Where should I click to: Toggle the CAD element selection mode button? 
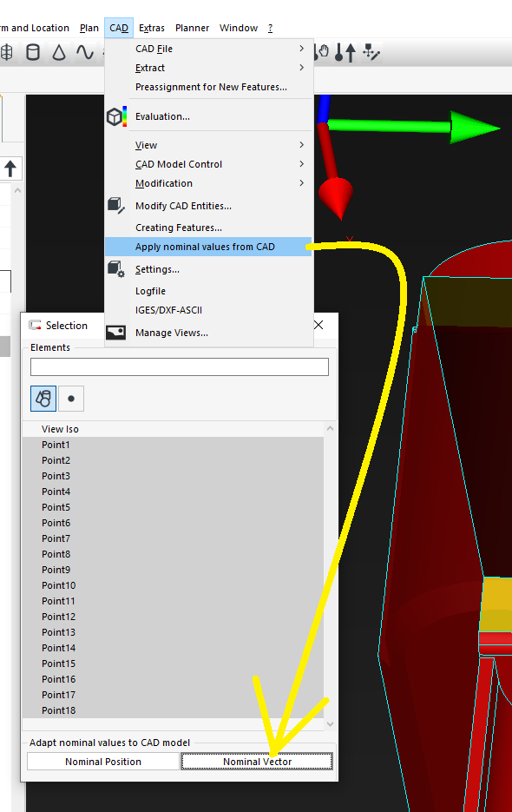43,399
